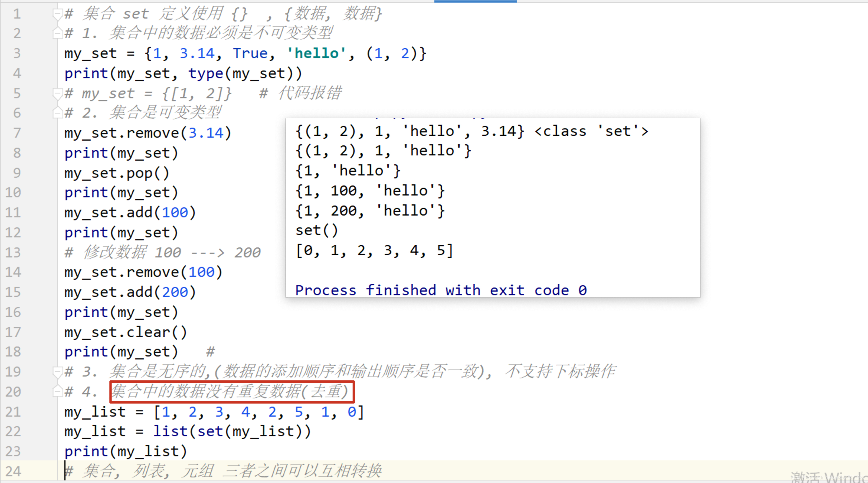Click line number 3 in the gutter

pyautogui.click(x=17, y=54)
